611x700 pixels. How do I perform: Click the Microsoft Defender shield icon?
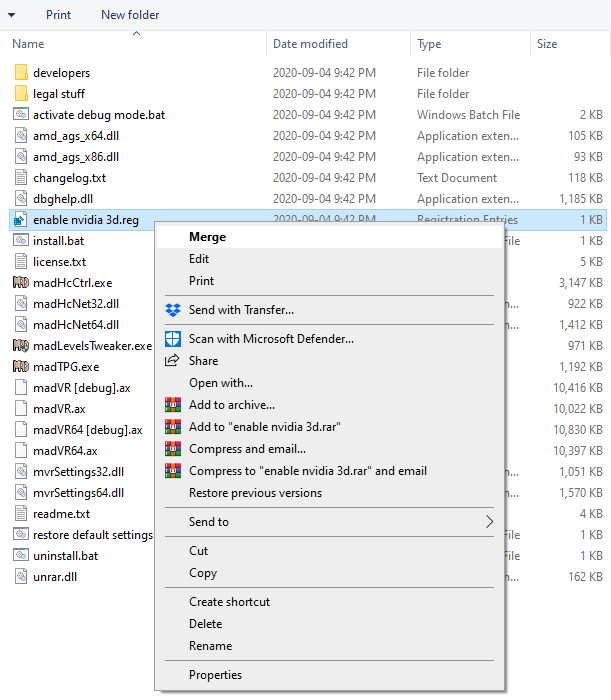(173, 339)
